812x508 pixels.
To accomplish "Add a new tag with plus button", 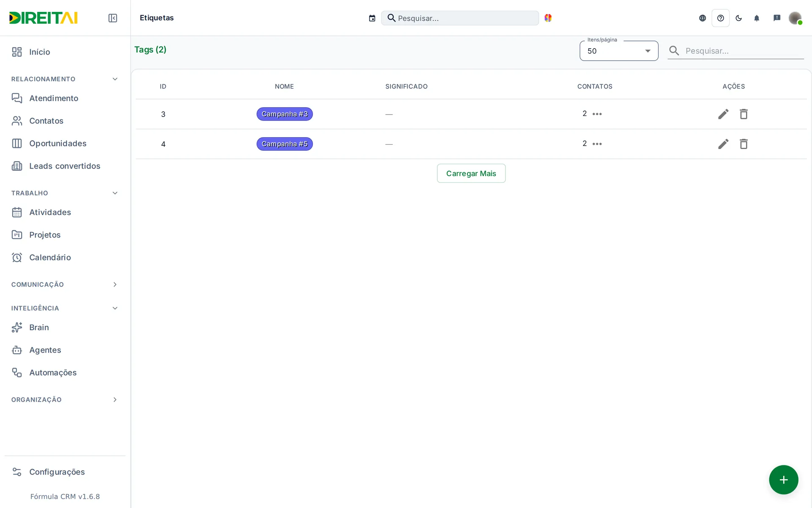I will (783, 480).
